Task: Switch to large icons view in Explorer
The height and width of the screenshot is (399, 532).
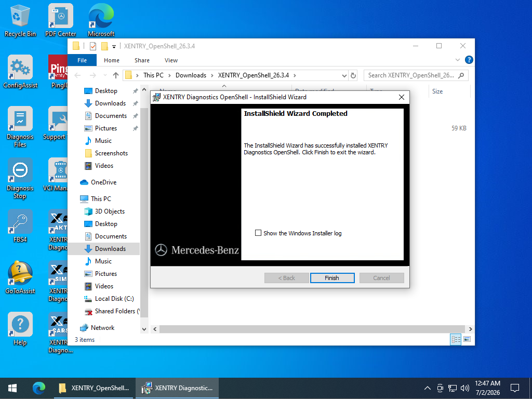Action: click(467, 339)
